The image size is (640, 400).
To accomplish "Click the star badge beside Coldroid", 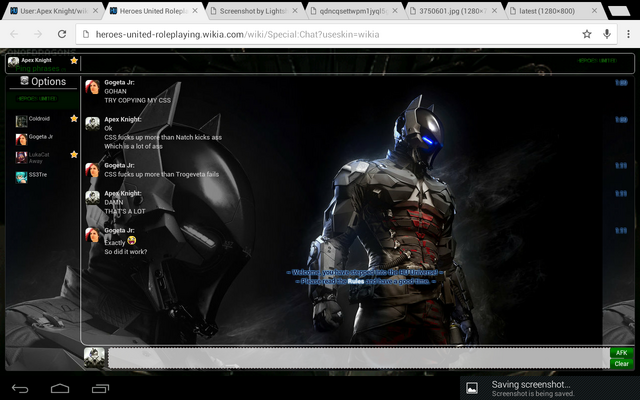I will [74, 119].
